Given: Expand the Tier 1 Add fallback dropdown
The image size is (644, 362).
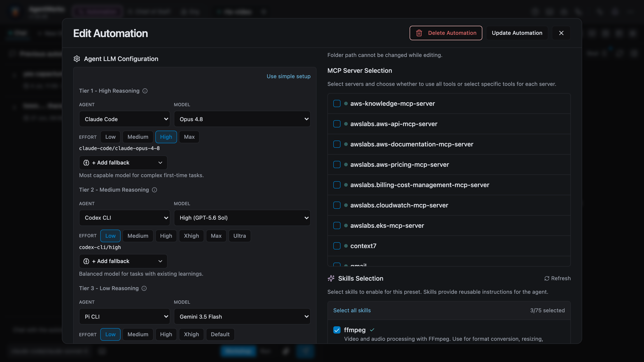Looking at the screenshot, I should pos(123,163).
